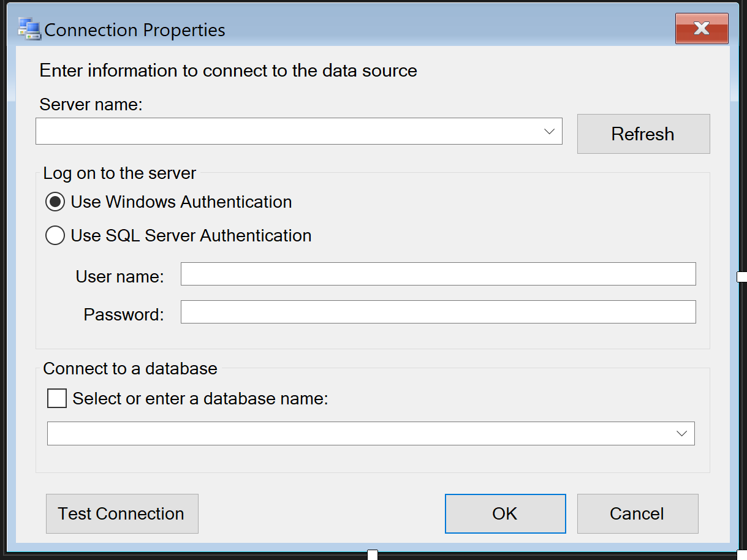Close the Connection Properties dialog

coord(702,29)
